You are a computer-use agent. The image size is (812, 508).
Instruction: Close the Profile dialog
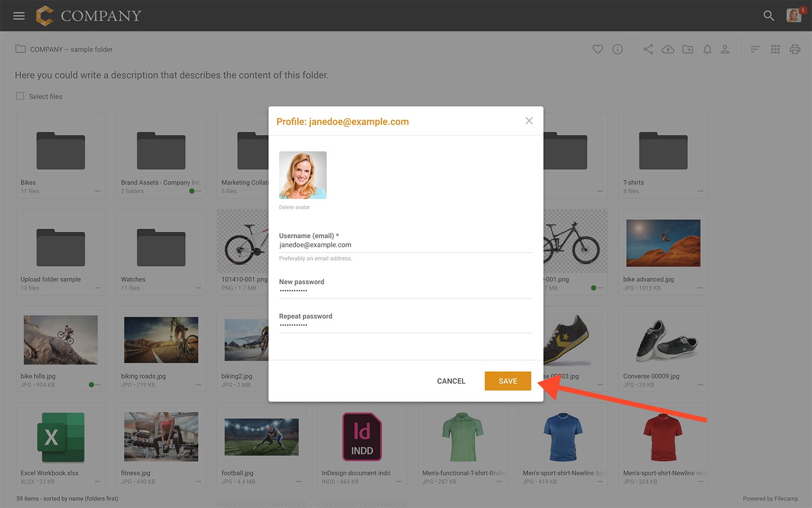pos(529,121)
